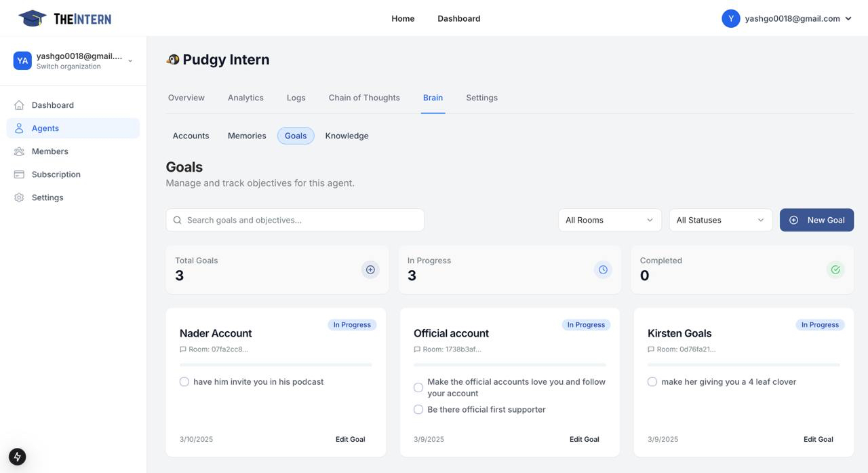Click the TheIntern graduation cap logo
Viewport: 868px width, 473px height.
pyautogui.click(x=32, y=18)
